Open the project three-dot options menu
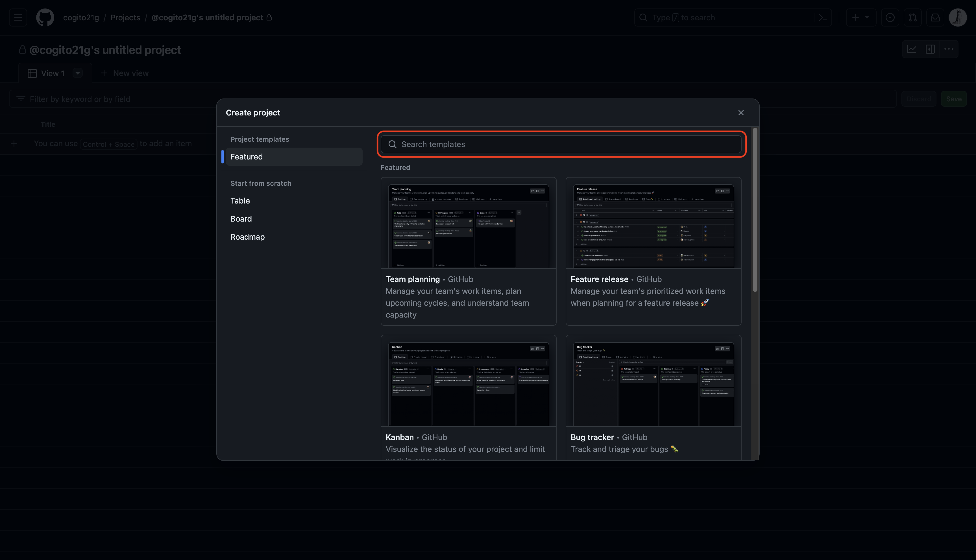Image resolution: width=976 pixels, height=560 pixels. coord(949,49)
